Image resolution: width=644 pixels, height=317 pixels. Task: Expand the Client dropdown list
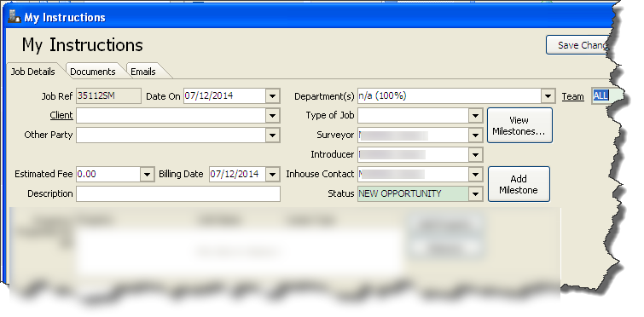[272, 116]
